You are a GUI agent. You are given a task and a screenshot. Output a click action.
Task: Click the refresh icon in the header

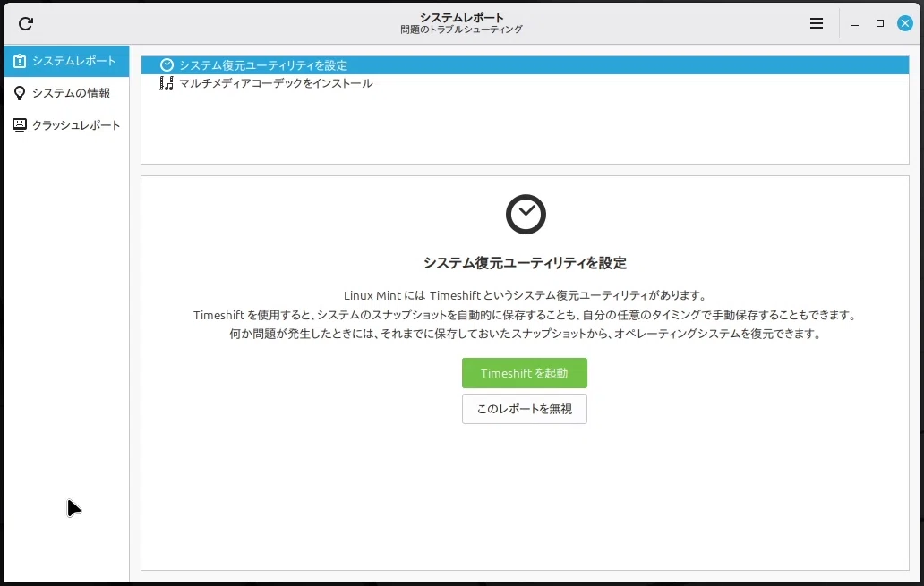25,23
